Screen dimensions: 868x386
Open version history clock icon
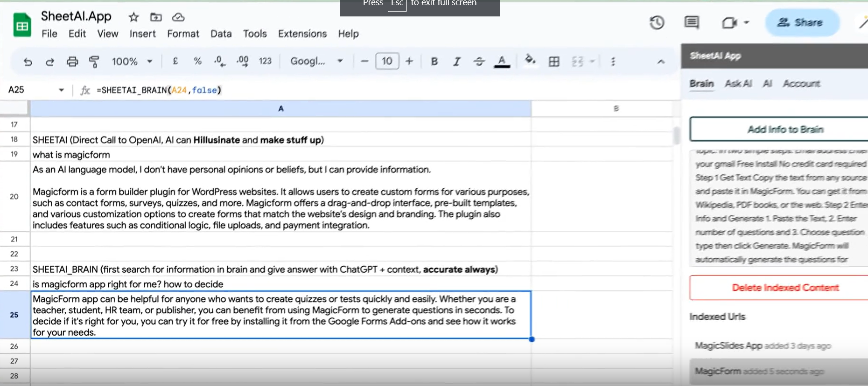click(657, 22)
